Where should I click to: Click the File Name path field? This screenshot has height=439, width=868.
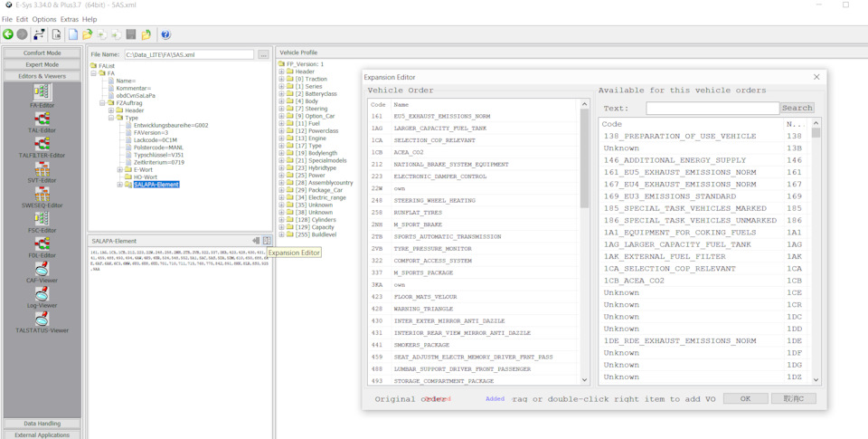[x=188, y=55]
